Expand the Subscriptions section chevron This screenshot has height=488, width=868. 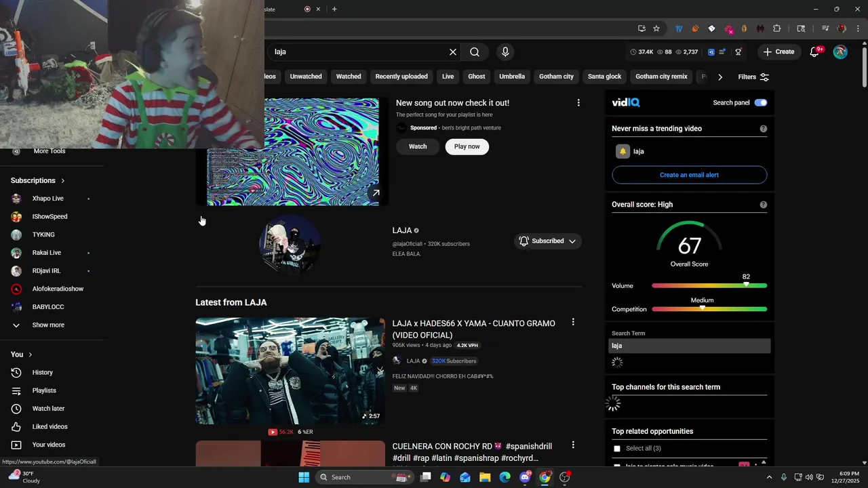point(62,181)
